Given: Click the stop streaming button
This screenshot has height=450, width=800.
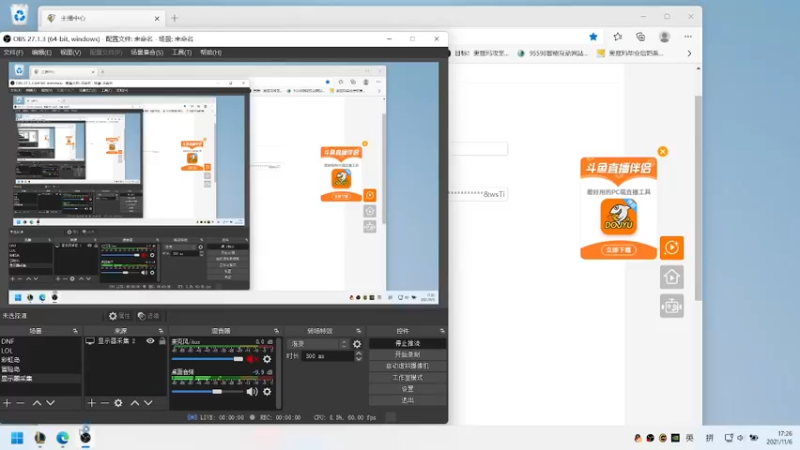Looking at the screenshot, I should tap(407, 343).
